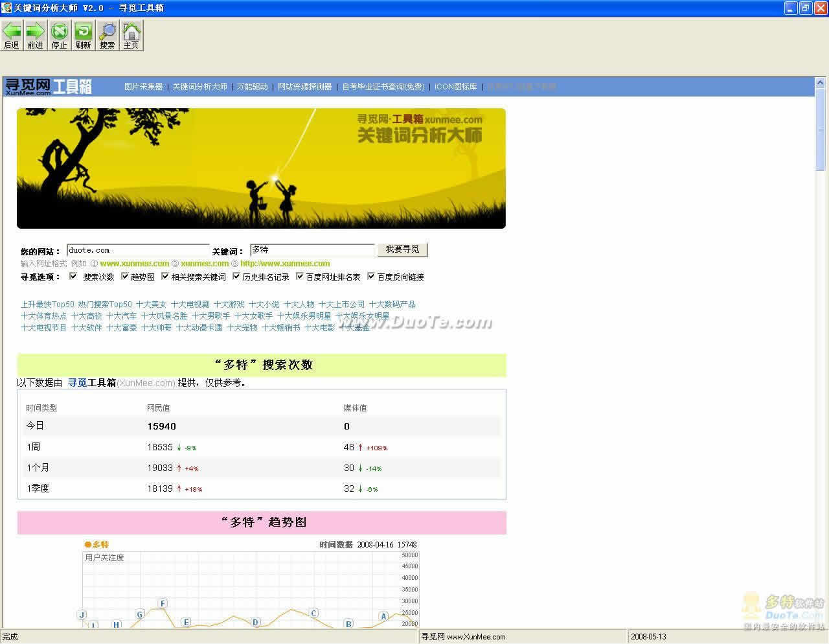The width and height of the screenshot is (829, 644).
Task: Click the vertical scrollbar thumb
Action: pyautogui.click(x=821, y=130)
